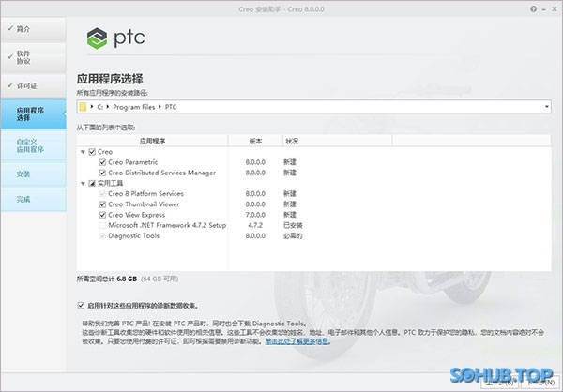Uncheck Creo Distributed Services Manager
The width and height of the screenshot is (563, 392).
pos(102,173)
